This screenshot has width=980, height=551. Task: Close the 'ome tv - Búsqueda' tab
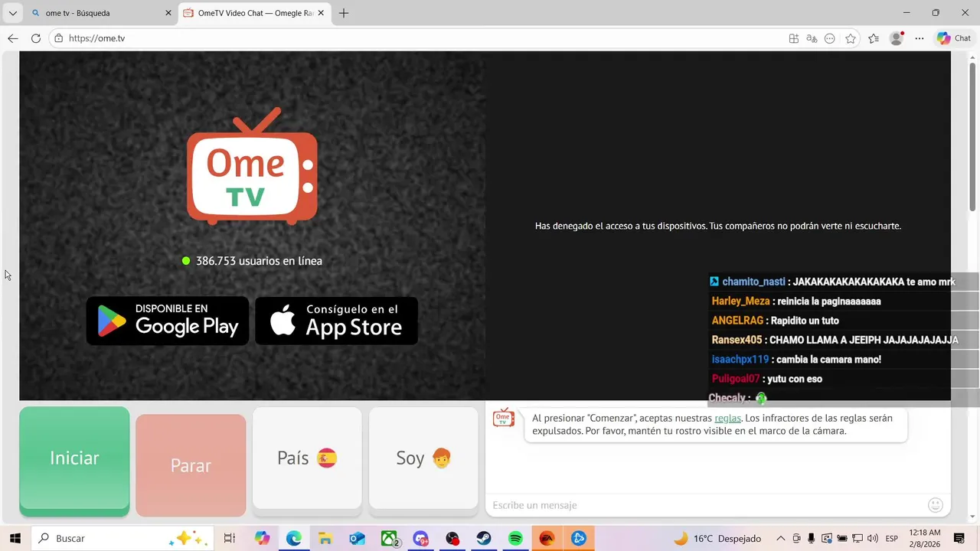click(x=168, y=13)
